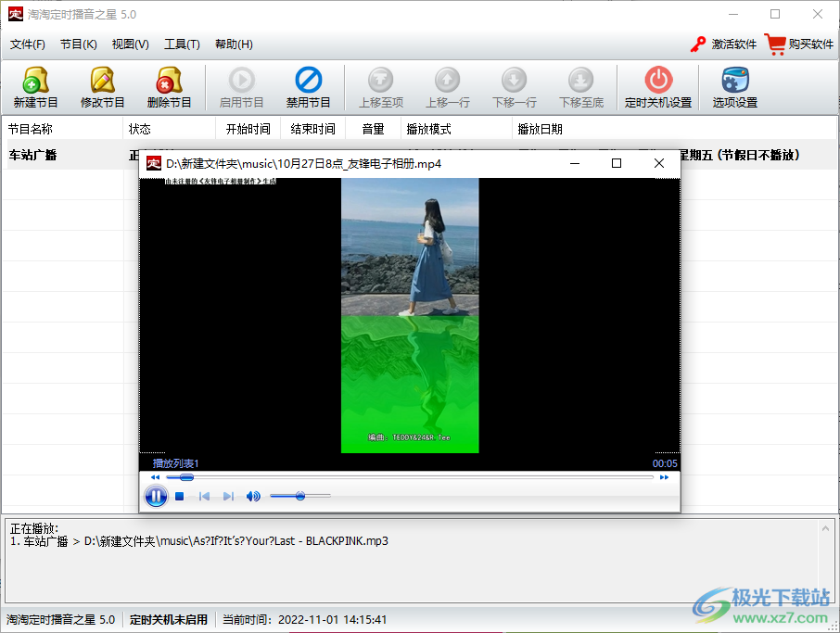The height and width of the screenshot is (633, 840).
Task: Open 定时关机设置 shutdown timer settings
Action: [658, 87]
